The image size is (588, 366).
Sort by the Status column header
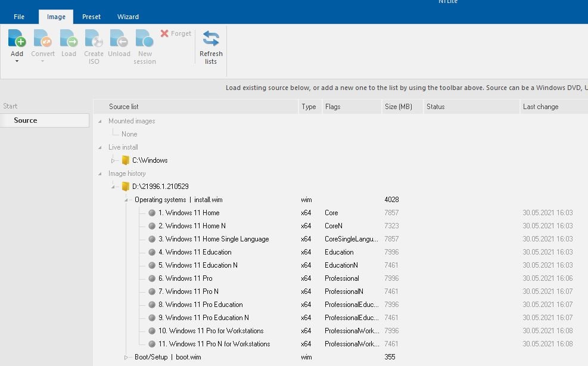(471, 107)
